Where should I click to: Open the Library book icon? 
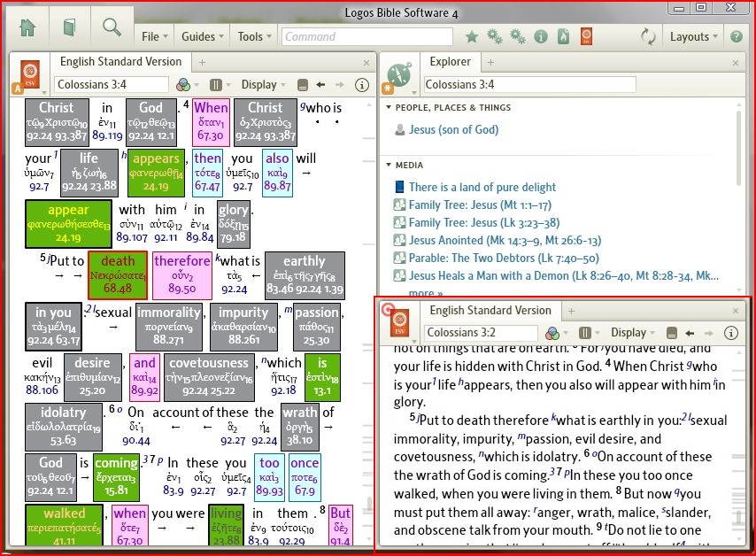point(69,28)
